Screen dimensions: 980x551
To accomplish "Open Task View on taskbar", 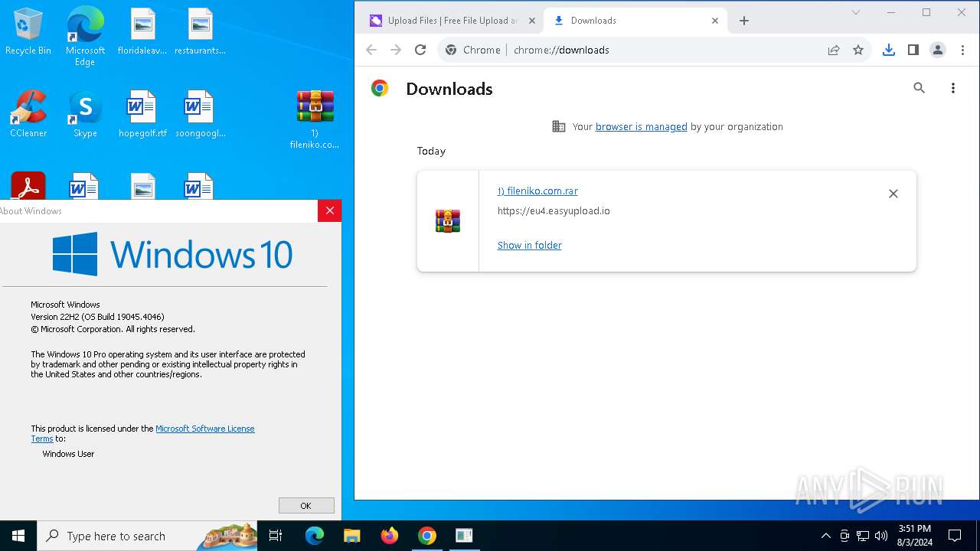I will pos(276,536).
